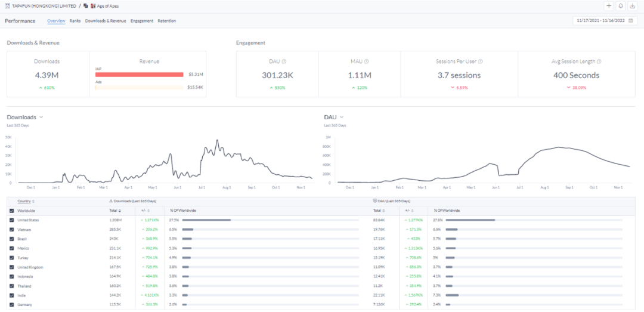Open the notifications bell icon
644x312 pixels.
click(621, 6)
